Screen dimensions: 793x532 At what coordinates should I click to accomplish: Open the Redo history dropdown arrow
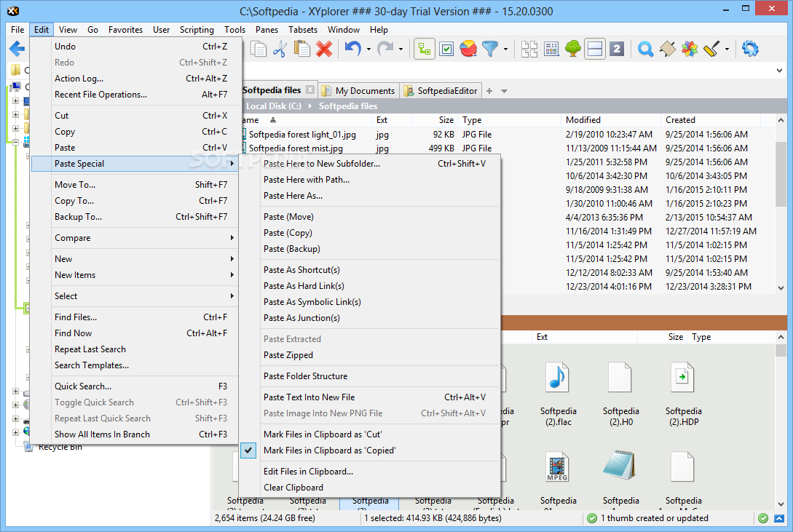click(401, 49)
